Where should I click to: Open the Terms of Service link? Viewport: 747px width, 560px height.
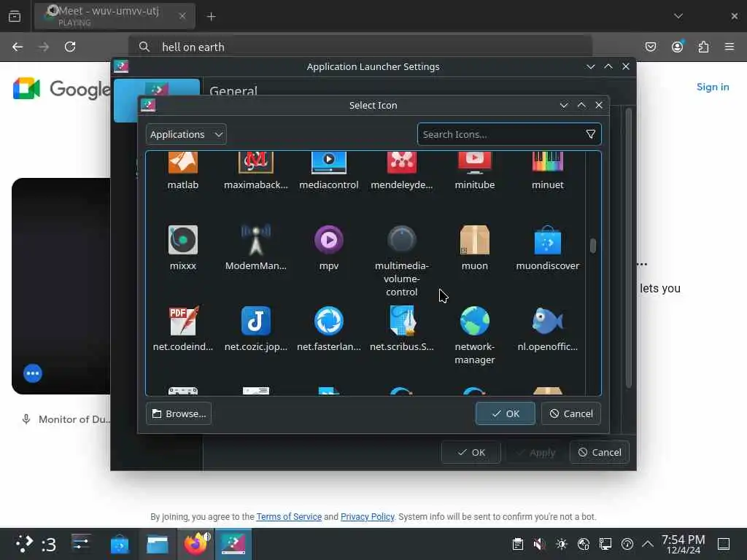(x=289, y=517)
